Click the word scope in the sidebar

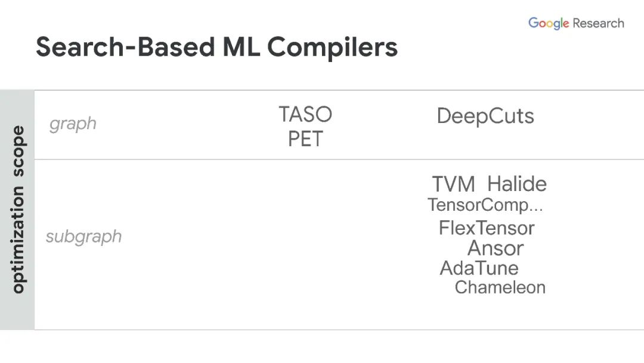[18, 151]
